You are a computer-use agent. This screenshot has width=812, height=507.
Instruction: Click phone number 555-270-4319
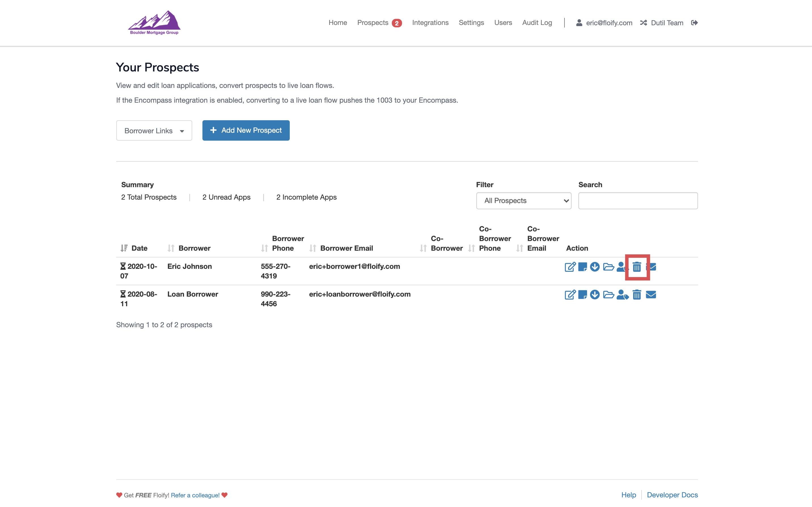click(276, 271)
